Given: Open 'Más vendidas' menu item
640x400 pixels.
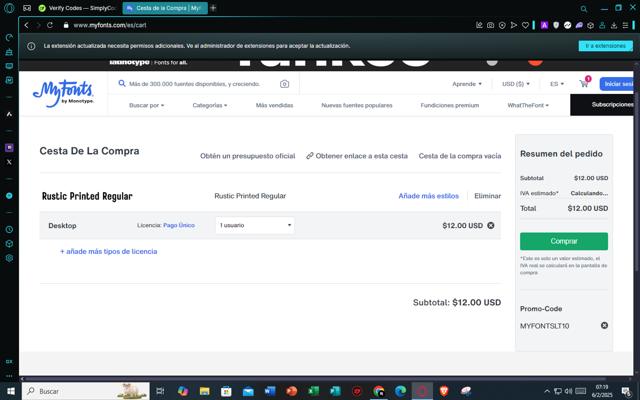Looking at the screenshot, I should pos(274,105).
